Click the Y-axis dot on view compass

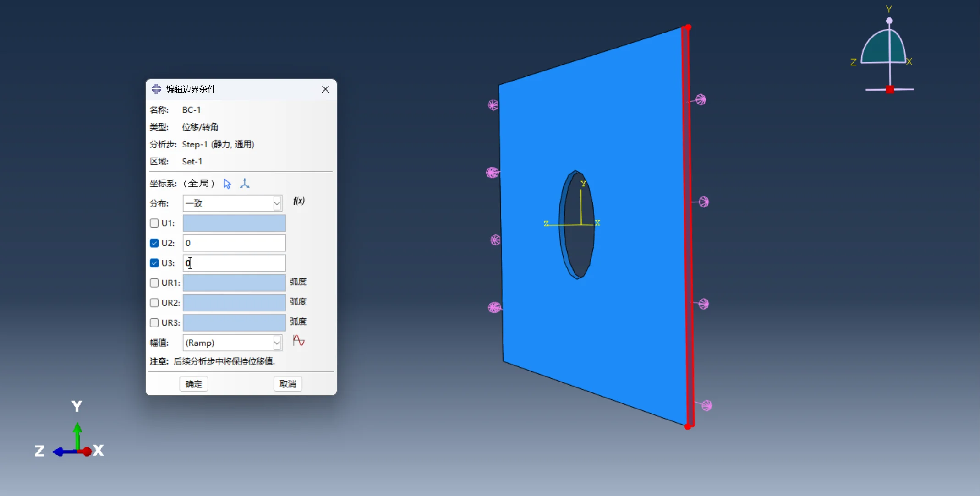click(889, 21)
